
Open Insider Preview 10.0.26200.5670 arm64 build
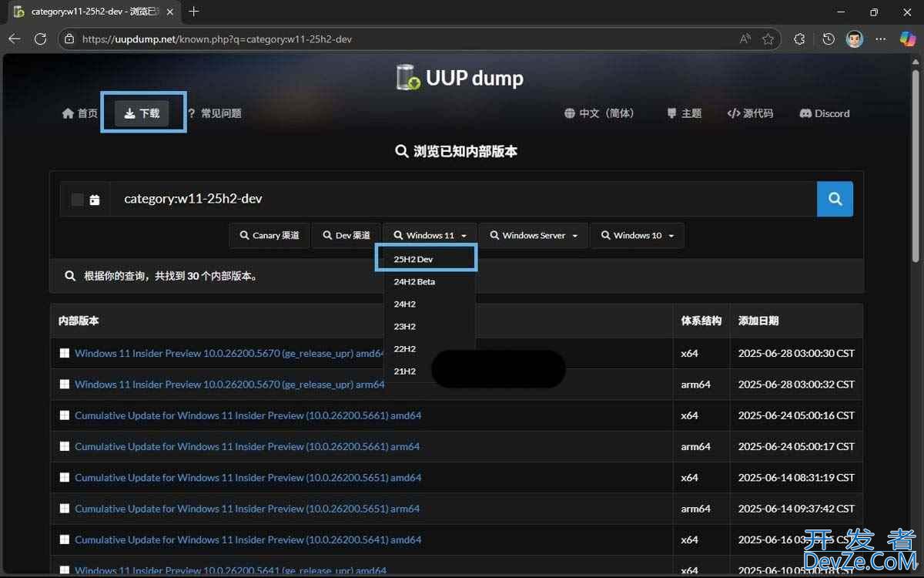tap(229, 384)
